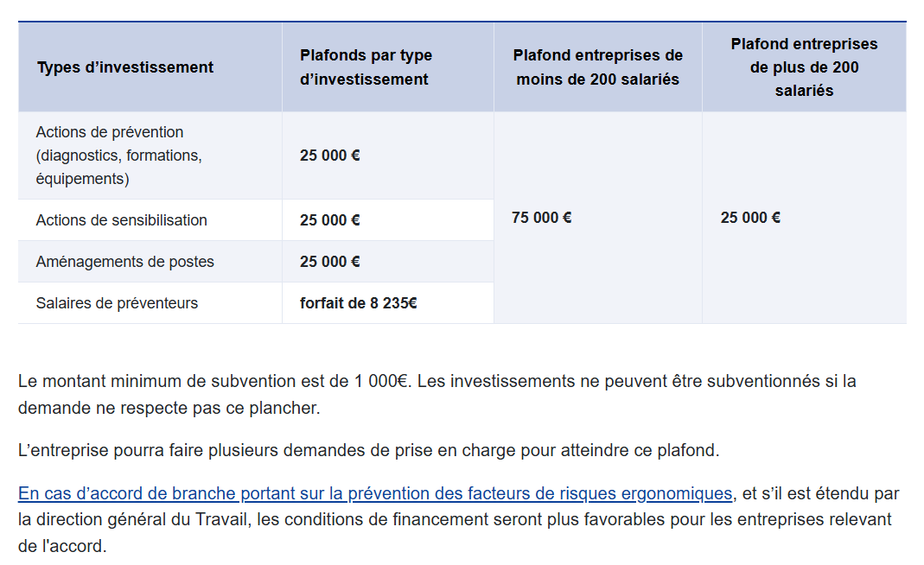
Task: Open the accord de branche ergonomic risks link
Action: [x=375, y=494]
